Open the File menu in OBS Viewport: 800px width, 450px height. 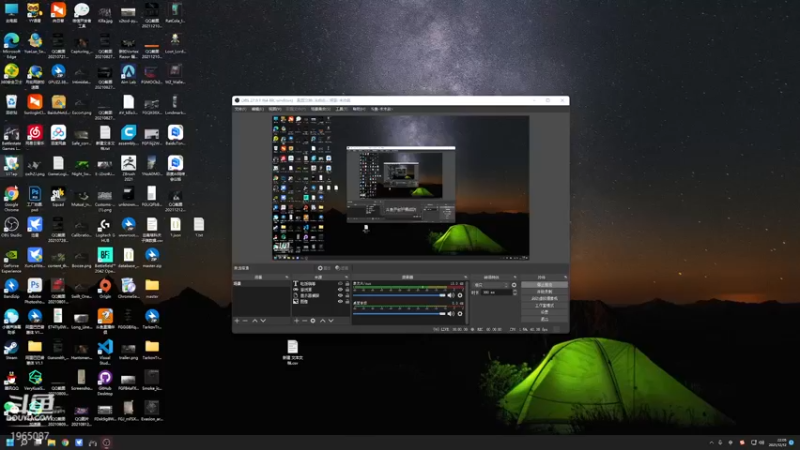tap(240, 109)
